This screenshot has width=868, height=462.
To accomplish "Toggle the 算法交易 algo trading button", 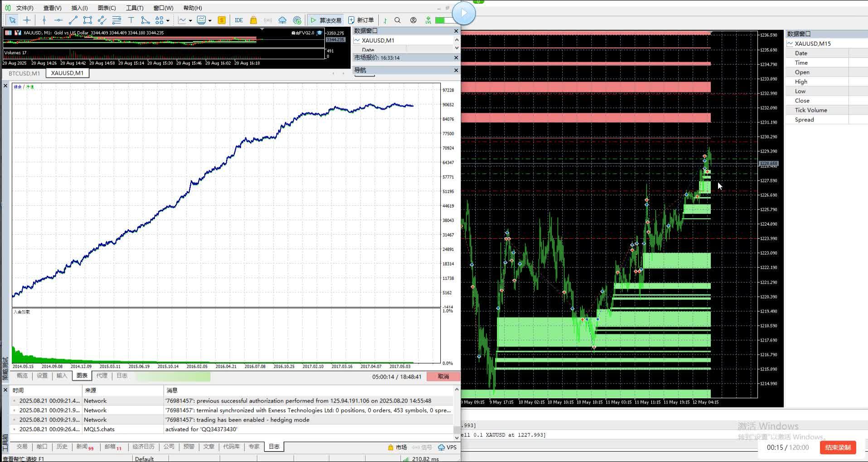I will 325,20.
